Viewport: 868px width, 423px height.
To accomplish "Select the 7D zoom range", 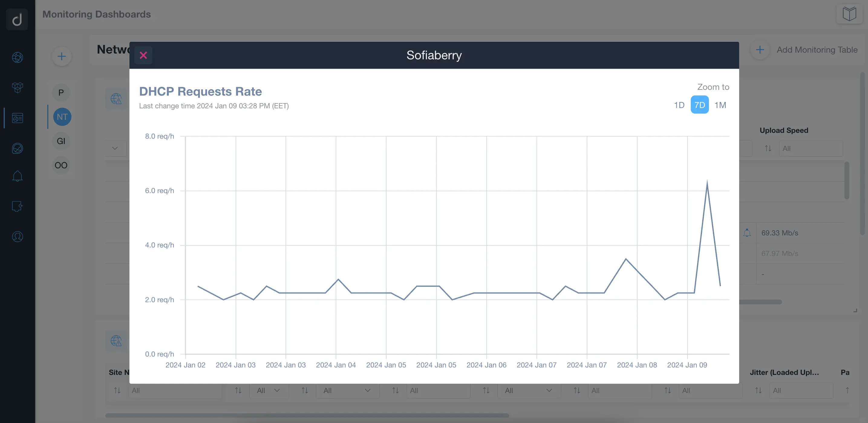I will point(700,105).
